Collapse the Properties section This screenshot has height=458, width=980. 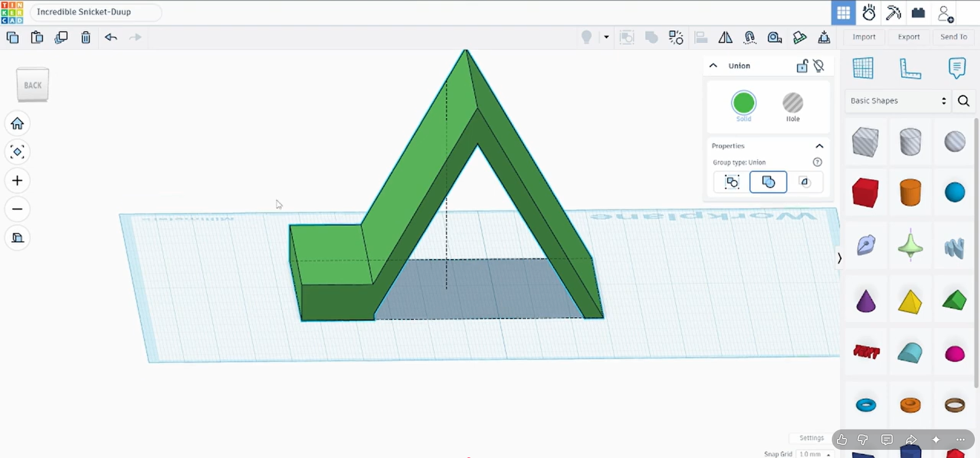(820, 146)
